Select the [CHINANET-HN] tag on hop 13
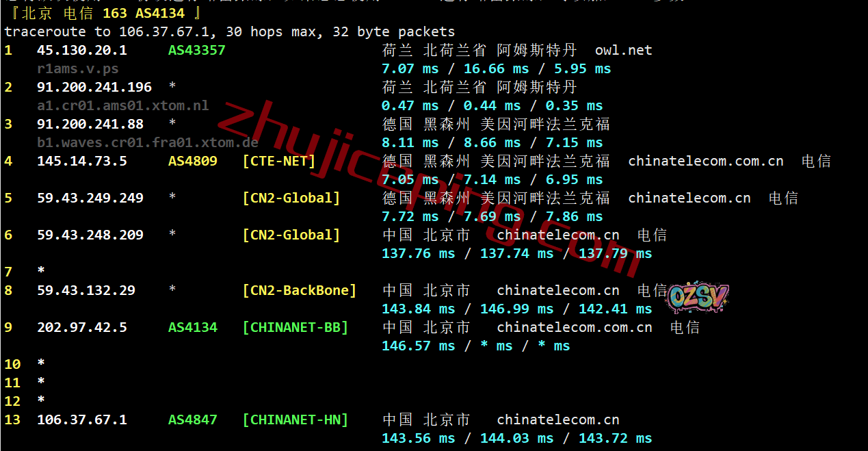The height and width of the screenshot is (451, 868). click(x=295, y=420)
